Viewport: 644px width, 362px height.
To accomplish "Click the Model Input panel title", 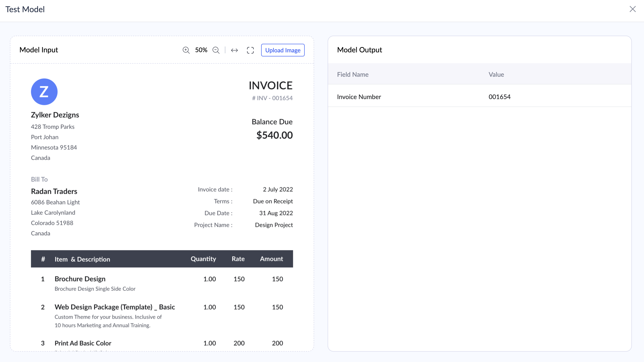I will tap(39, 50).
